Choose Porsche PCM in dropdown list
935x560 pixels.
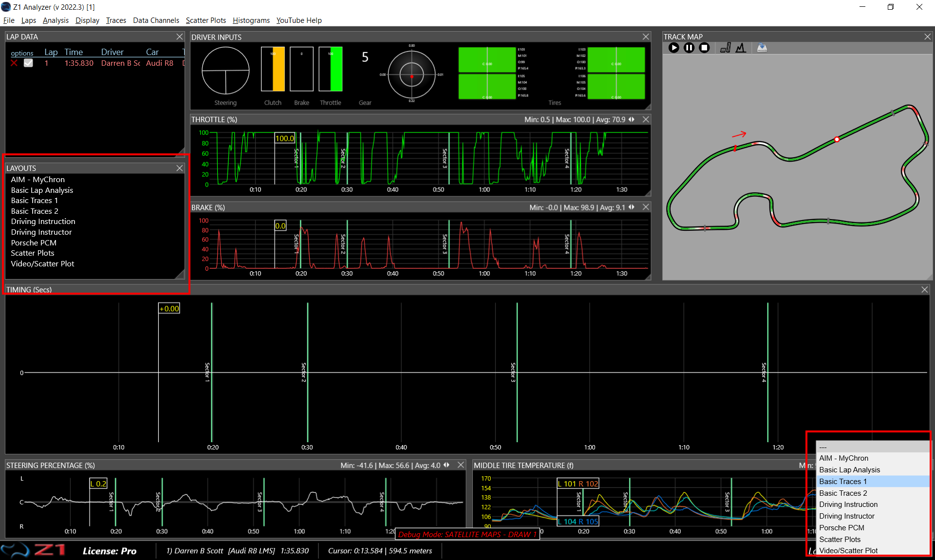tap(873, 528)
